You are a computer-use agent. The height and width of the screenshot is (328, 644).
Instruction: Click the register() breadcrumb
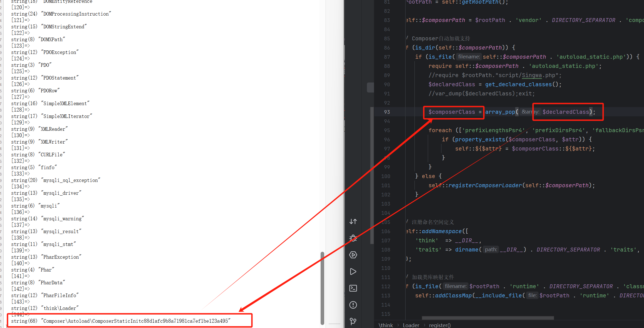[x=440, y=325]
